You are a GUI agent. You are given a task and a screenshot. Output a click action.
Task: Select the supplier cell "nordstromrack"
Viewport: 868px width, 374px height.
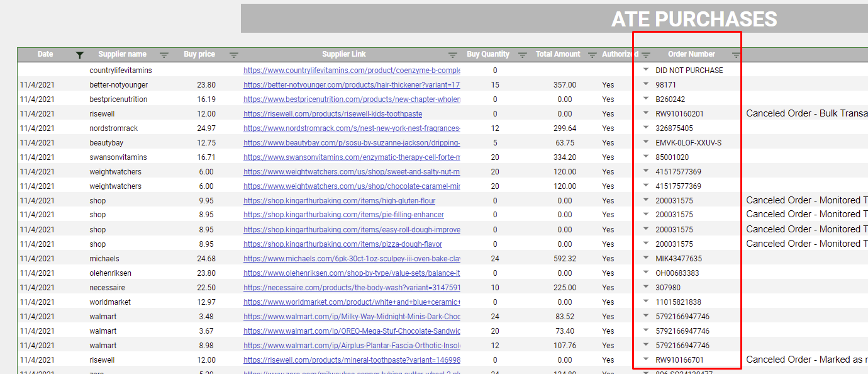[114, 128]
